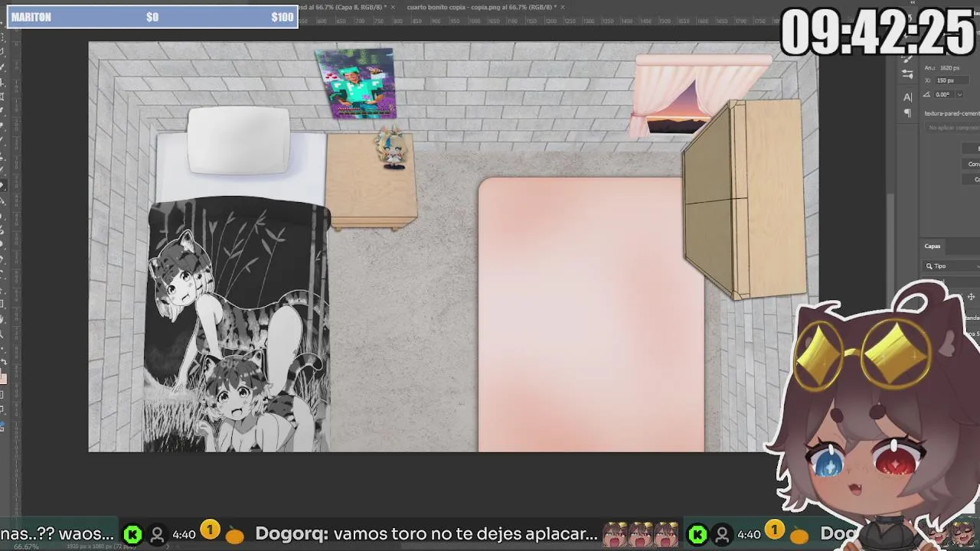Open the Adjustments sliders panel icon
This screenshot has width=980, height=551.
[x=907, y=74]
